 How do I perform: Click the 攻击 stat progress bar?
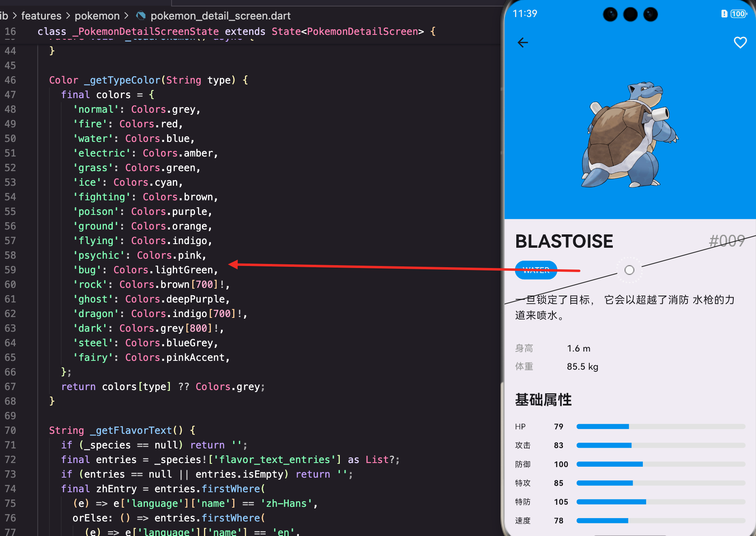click(x=661, y=445)
